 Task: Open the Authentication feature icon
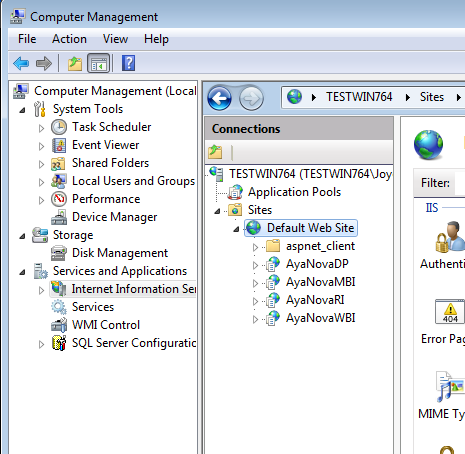point(450,236)
